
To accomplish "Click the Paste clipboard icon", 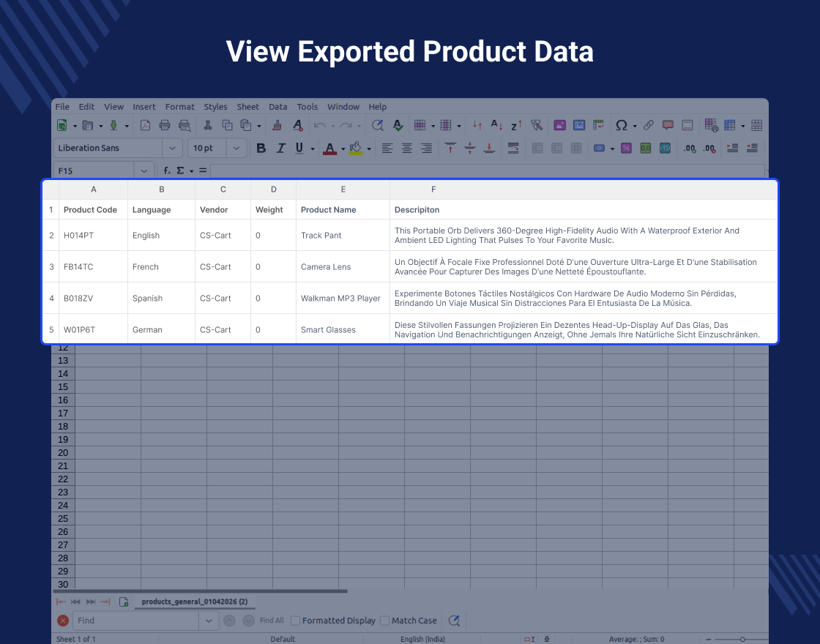I will tap(246, 125).
